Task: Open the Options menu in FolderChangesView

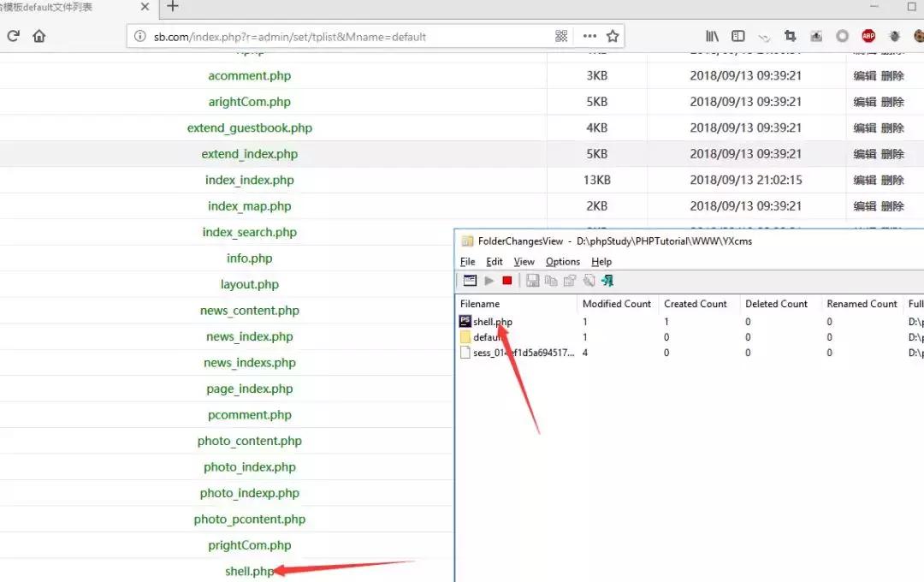Action: coord(563,261)
